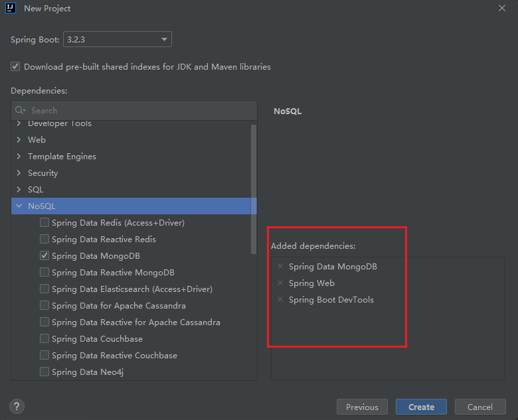
Task: Select the Web category label
Action: 37,140
